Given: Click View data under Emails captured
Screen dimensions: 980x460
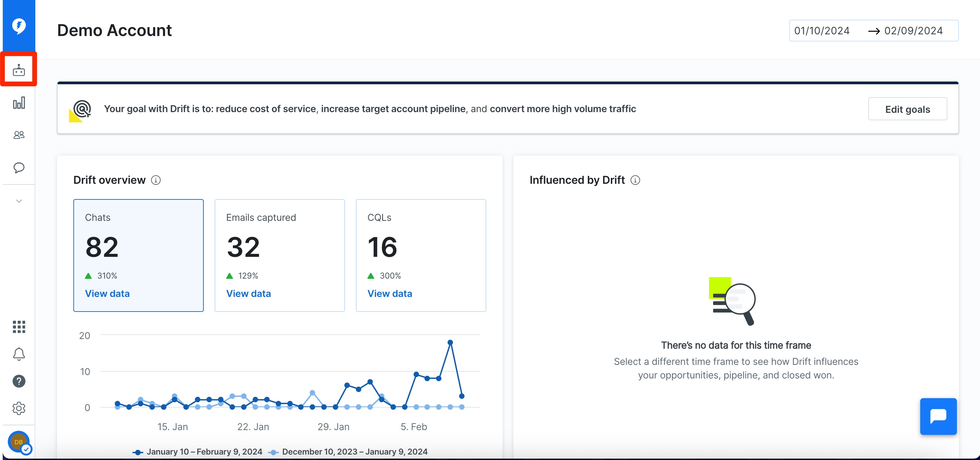Looking at the screenshot, I should click(249, 294).
